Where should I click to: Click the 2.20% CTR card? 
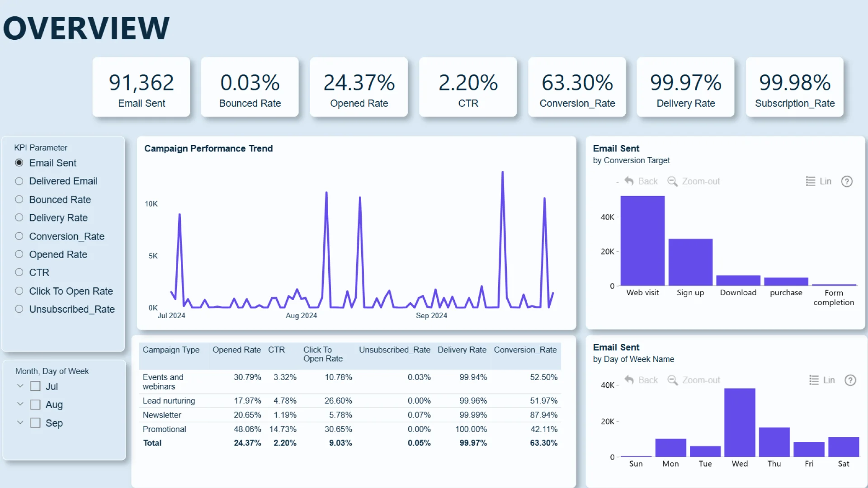[468, 87]
